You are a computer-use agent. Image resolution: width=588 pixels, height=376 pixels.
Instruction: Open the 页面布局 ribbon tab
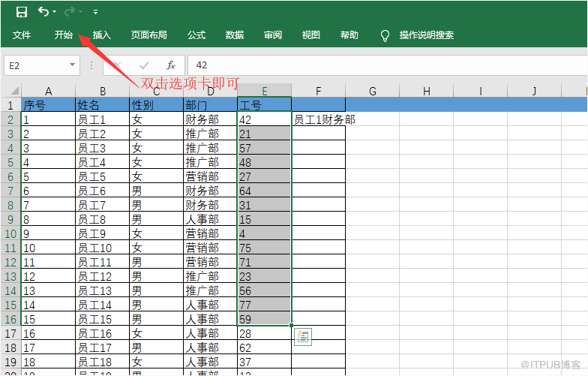click(149, 35)
